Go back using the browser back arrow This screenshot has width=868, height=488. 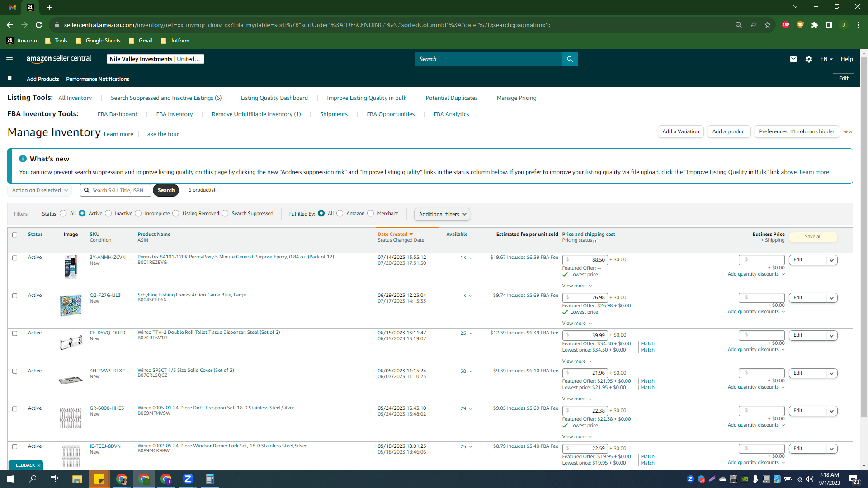(x=10, y=25)
